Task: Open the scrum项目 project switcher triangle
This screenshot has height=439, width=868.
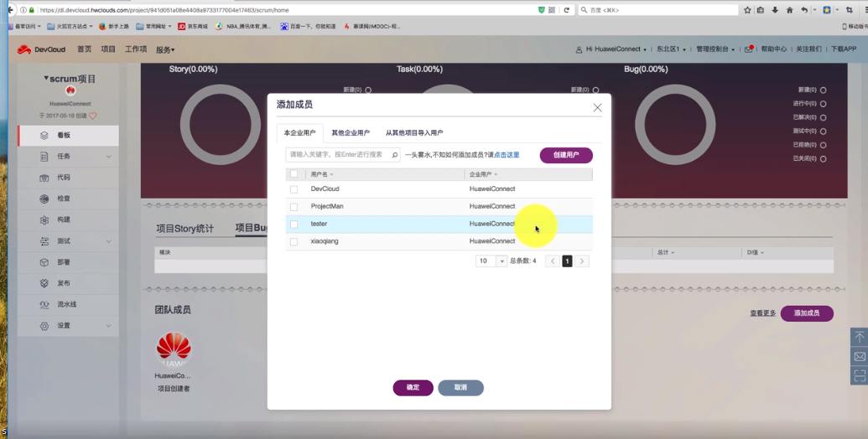Action: click(46, 79)
